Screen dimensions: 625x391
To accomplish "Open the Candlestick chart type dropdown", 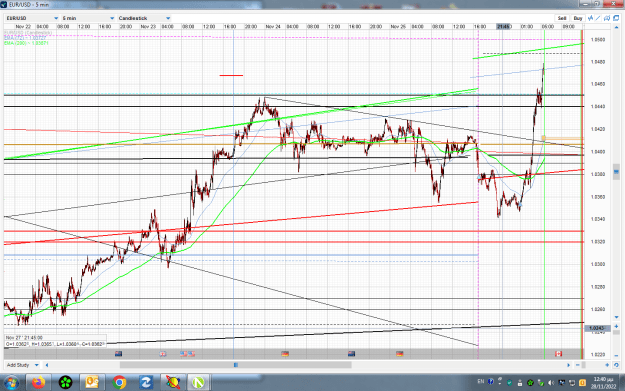I will 144,18.
